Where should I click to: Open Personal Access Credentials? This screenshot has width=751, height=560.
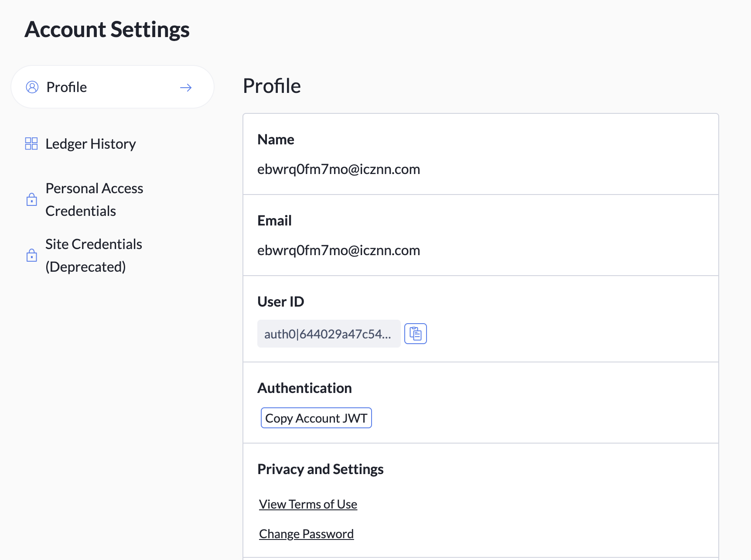click(94, 199)
